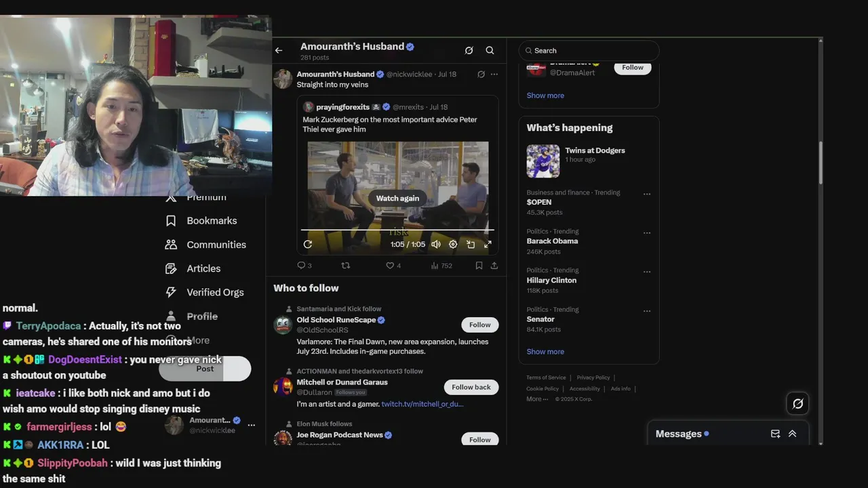Open more options for Barack Obama trend
The width and height of the screenshot is (868, 488).
pyautogui.click(x=647, y=233)
